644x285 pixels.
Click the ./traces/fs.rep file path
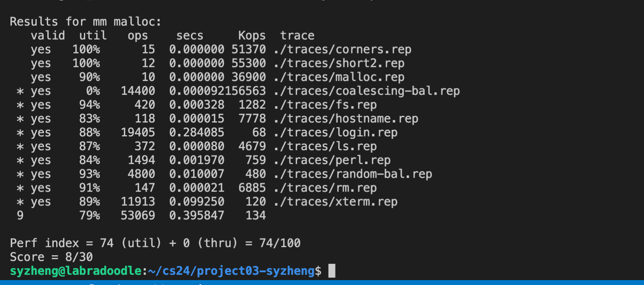point(325,105)
